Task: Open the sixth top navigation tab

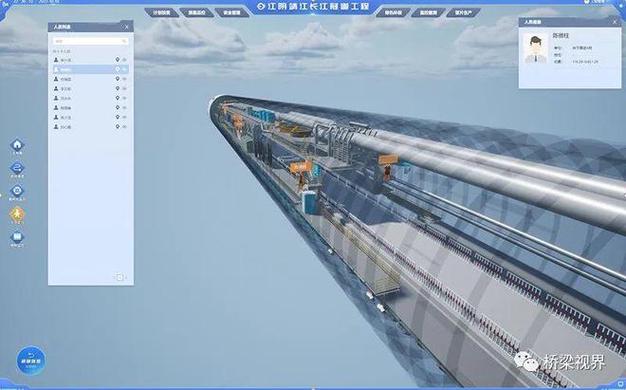Action: [x=464, y=13]
